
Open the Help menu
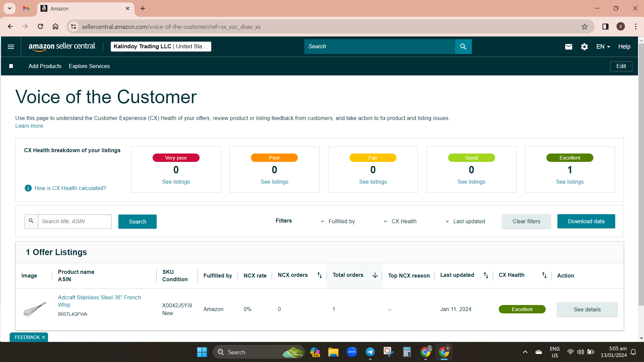pyautogui.click(x=624, y=47)
